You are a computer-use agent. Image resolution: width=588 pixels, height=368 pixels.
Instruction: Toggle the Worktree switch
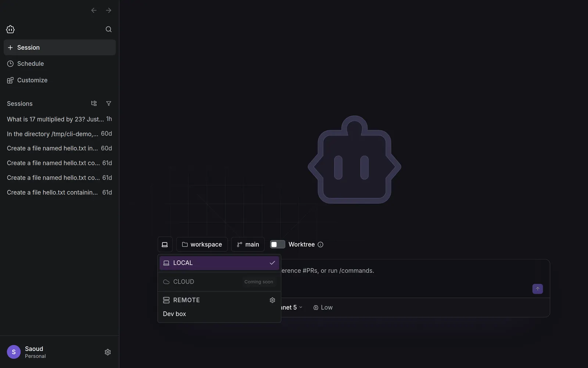click(277, 244)
